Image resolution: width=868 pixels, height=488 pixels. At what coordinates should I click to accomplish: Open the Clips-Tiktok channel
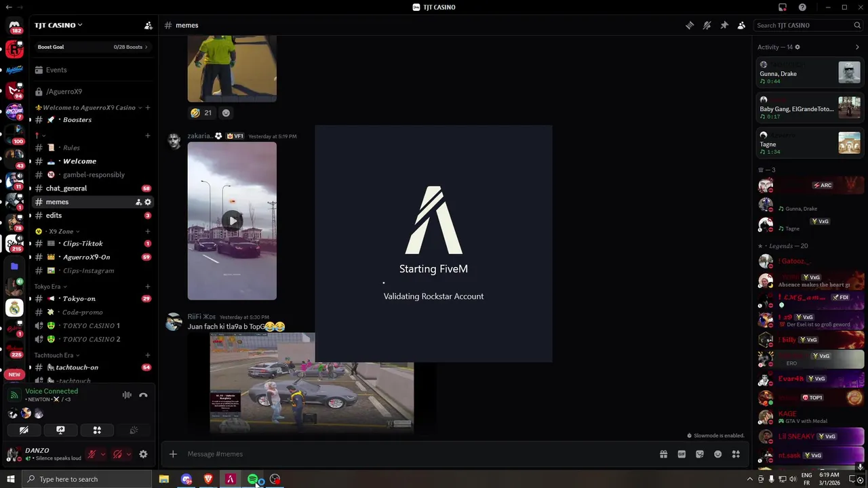click(x=92, y=243)
